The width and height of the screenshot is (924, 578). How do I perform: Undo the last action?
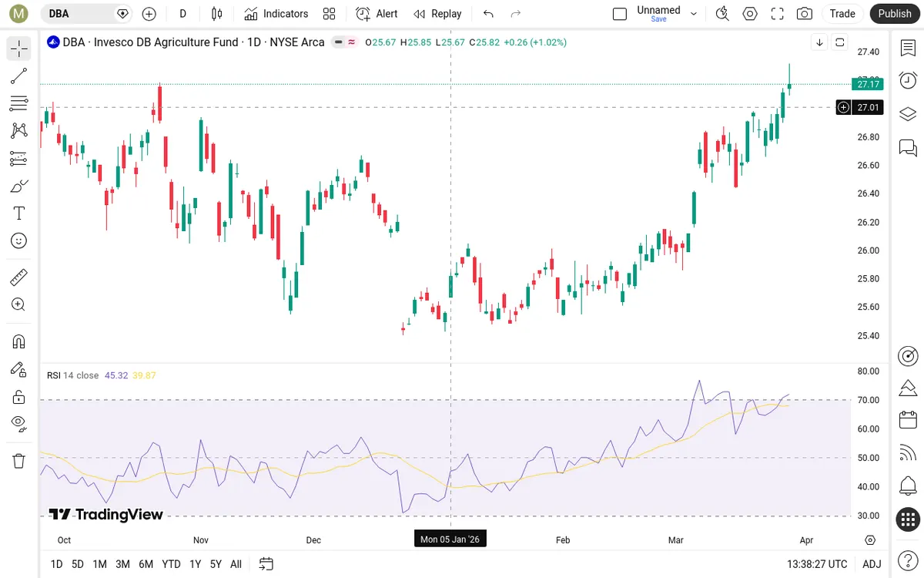[x=488, y=13]
